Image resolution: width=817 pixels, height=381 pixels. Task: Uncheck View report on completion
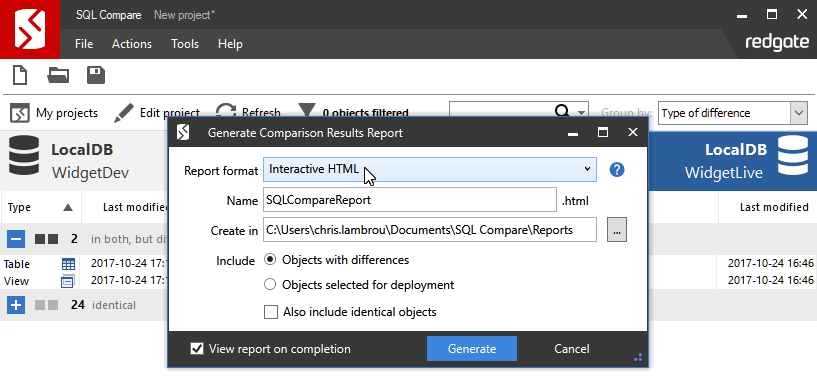(x=197, y=349)
